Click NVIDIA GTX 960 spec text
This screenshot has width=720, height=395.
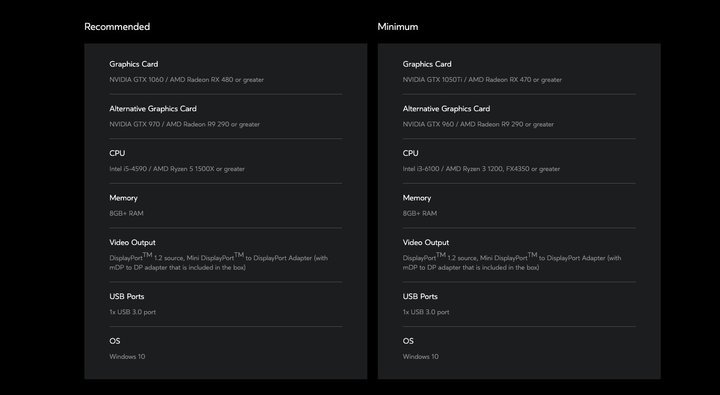478,124
